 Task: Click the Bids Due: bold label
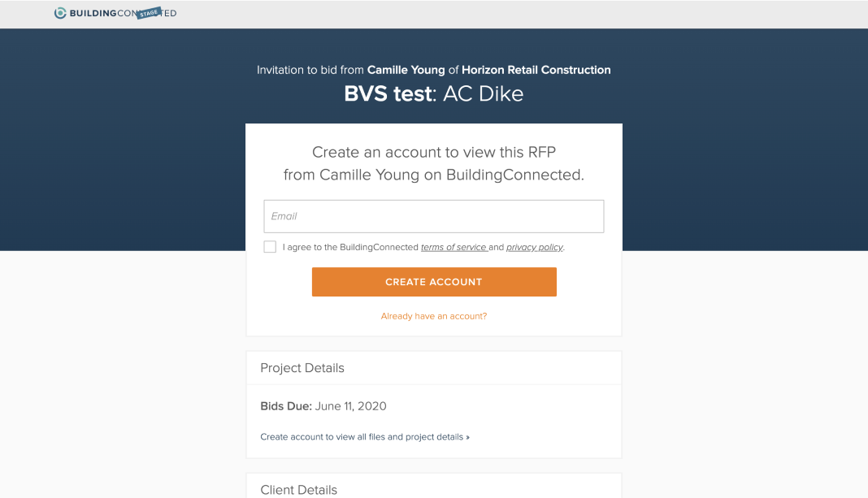pyautogui.click(x=286, y=406)
